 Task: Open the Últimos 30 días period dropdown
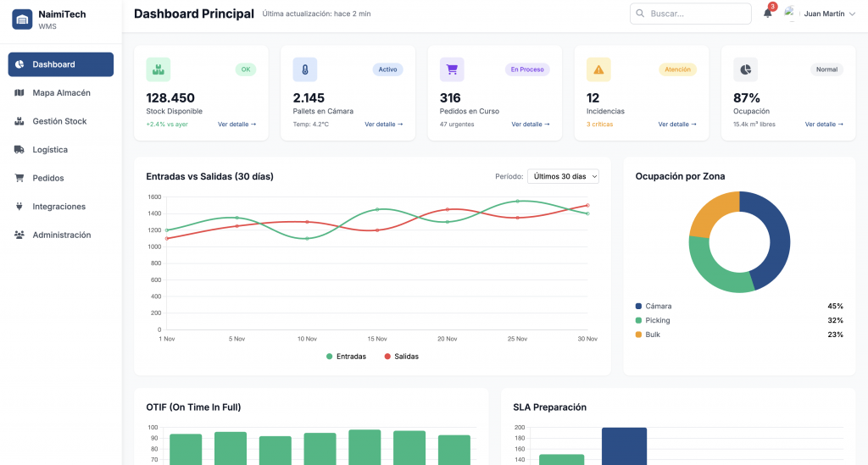(x=563, y=176)
